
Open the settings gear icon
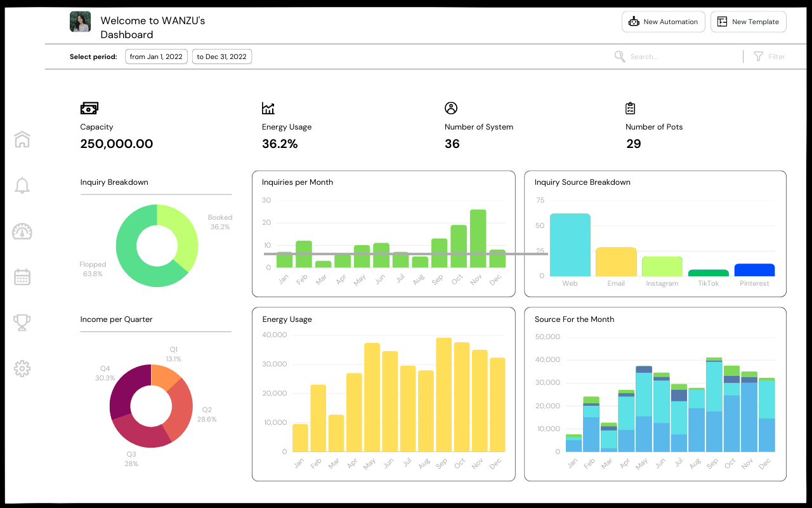coord(22,368)
